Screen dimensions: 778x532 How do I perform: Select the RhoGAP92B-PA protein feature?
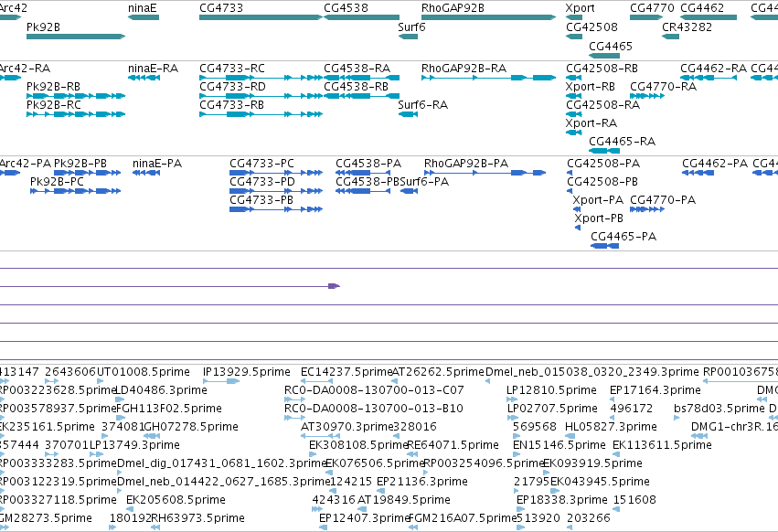tap(485, 173)
